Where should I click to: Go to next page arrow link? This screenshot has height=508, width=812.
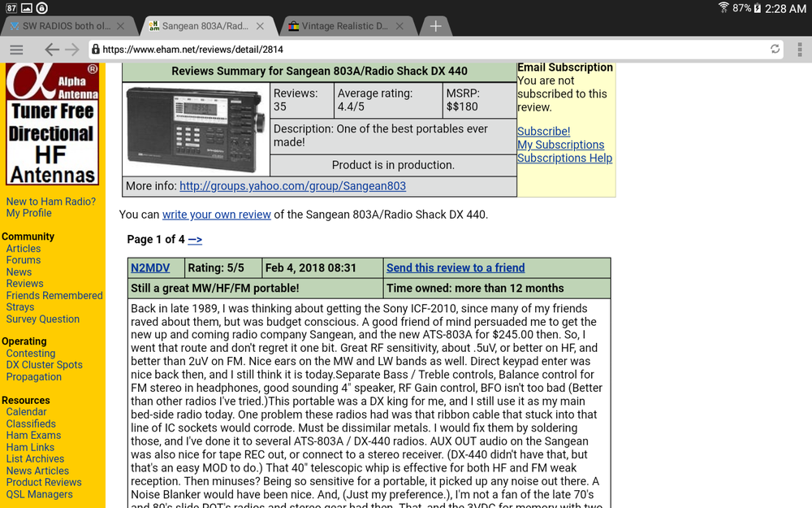pyautogui.click(x=195, y=240)
